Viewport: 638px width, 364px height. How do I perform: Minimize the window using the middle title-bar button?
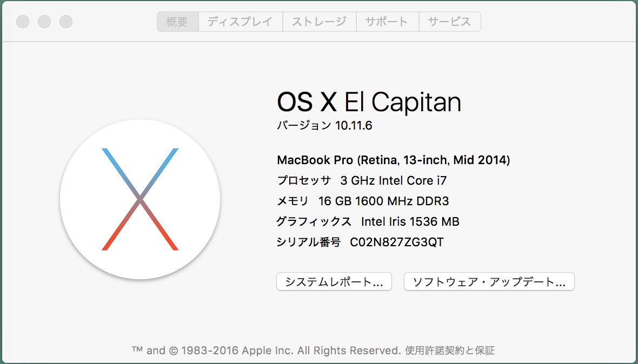pyautogui.click(x=44, y=22)
